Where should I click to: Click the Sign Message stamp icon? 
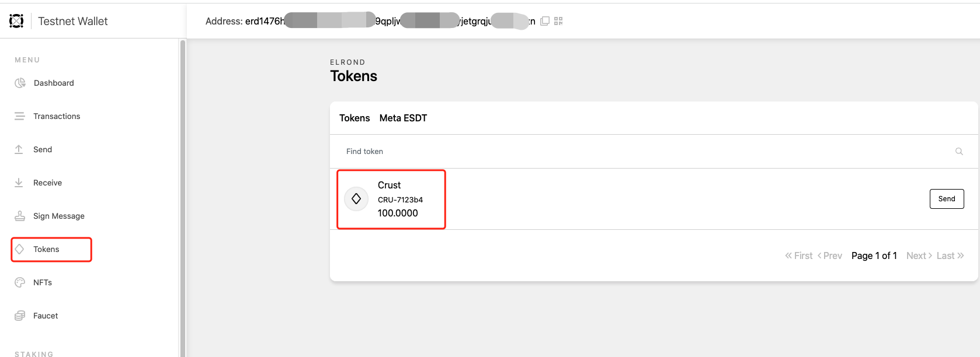tap(20, 216)
